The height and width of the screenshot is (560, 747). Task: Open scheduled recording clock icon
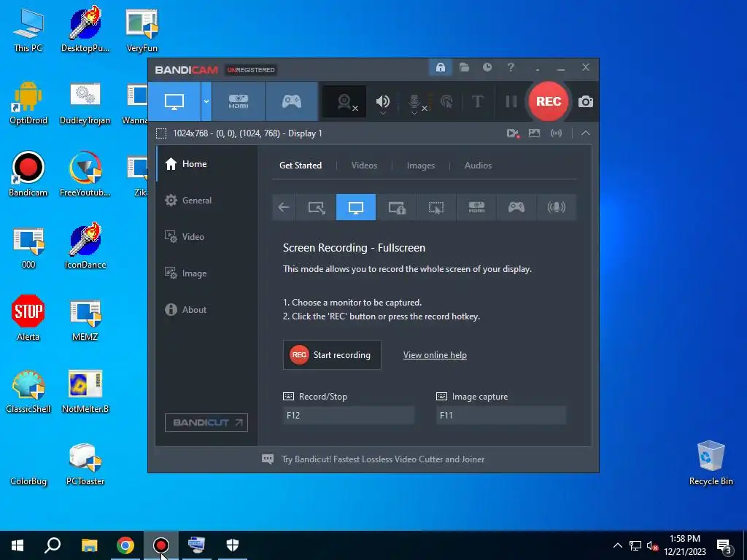click(x=487, y=68)
